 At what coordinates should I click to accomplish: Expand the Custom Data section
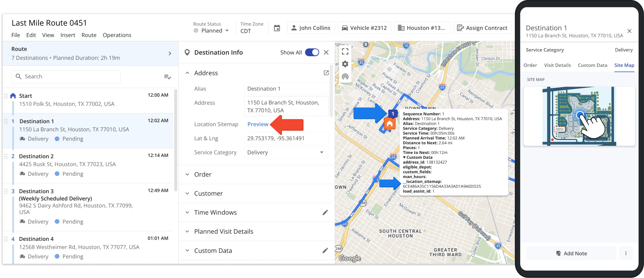tap(187, 251)
